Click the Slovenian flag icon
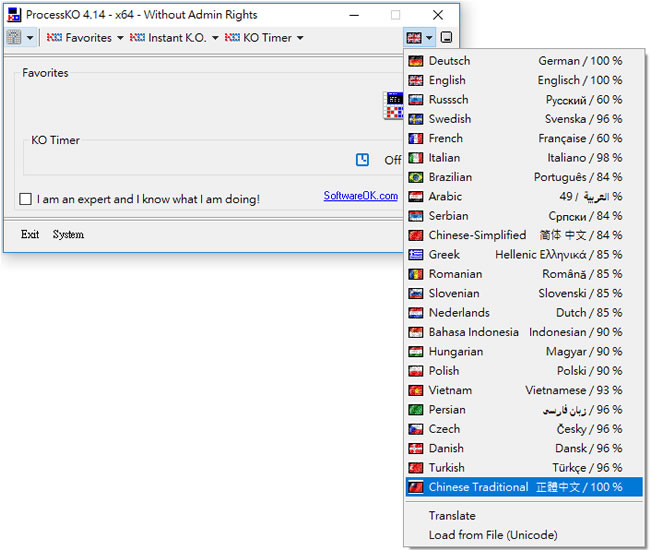 click(415, 293)
